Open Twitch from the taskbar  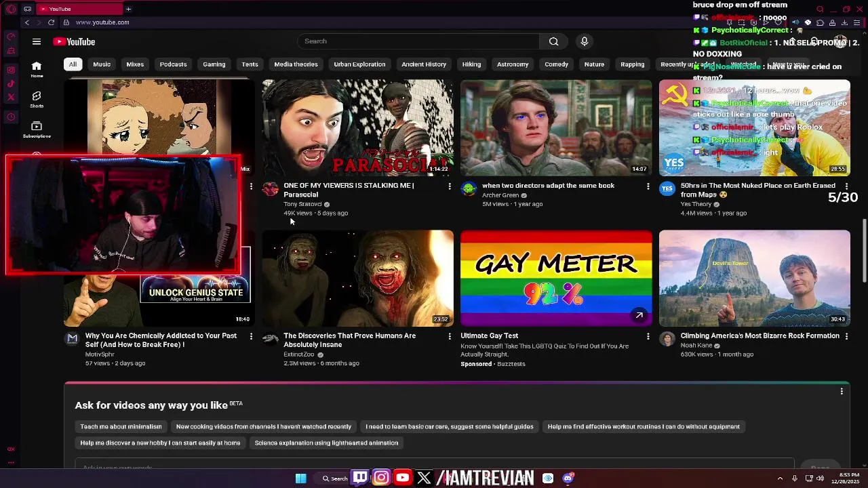(x=360, y=478)
